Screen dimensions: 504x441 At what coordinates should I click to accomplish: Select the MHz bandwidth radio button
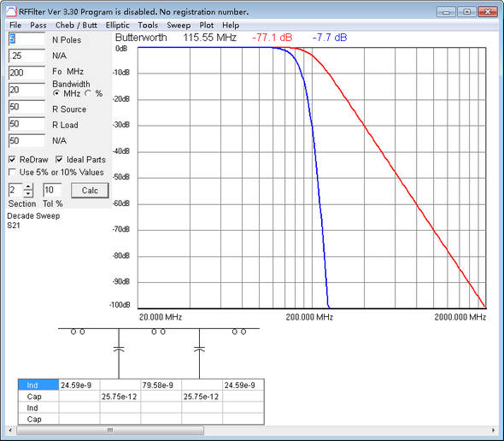pos(56,94)
